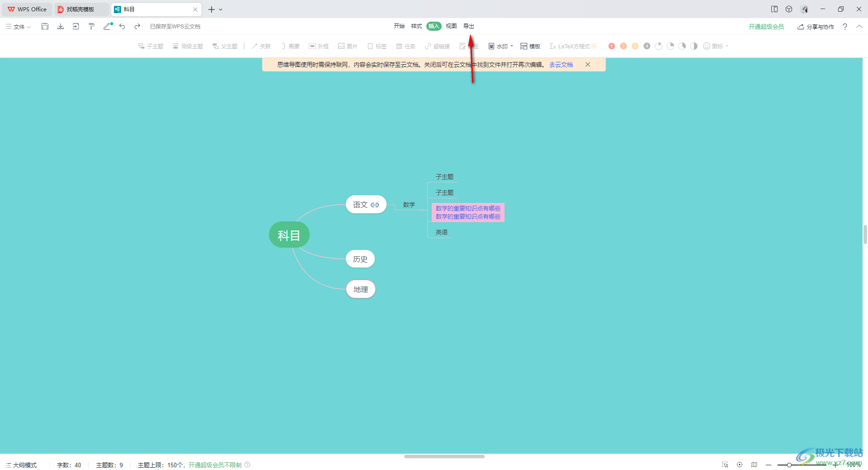
Task: Click the hyperlink icon on 语文 node
Action: point(375,205)
